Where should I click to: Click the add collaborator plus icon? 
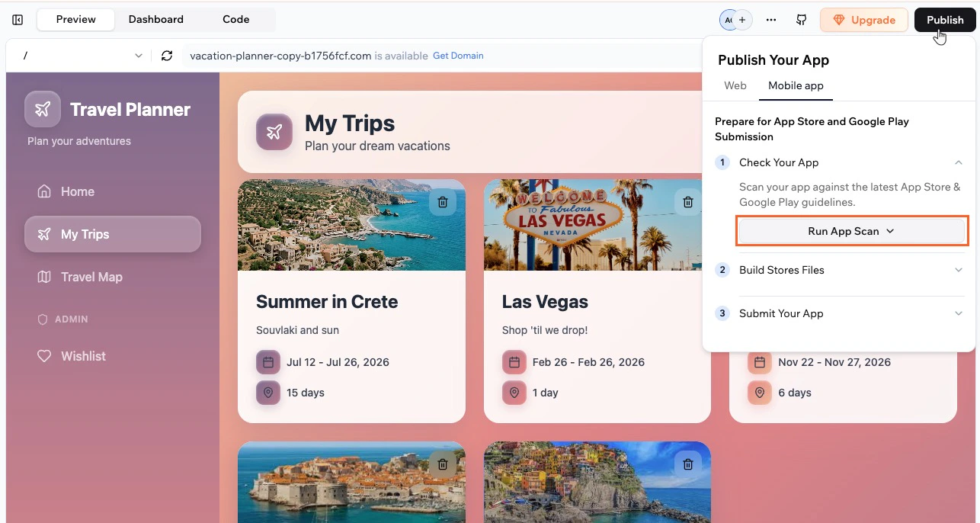(x=742, y=20)
